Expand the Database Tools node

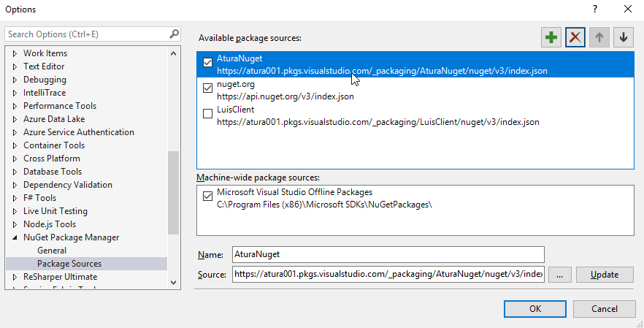pyautogui.click(x=15, y=172)
